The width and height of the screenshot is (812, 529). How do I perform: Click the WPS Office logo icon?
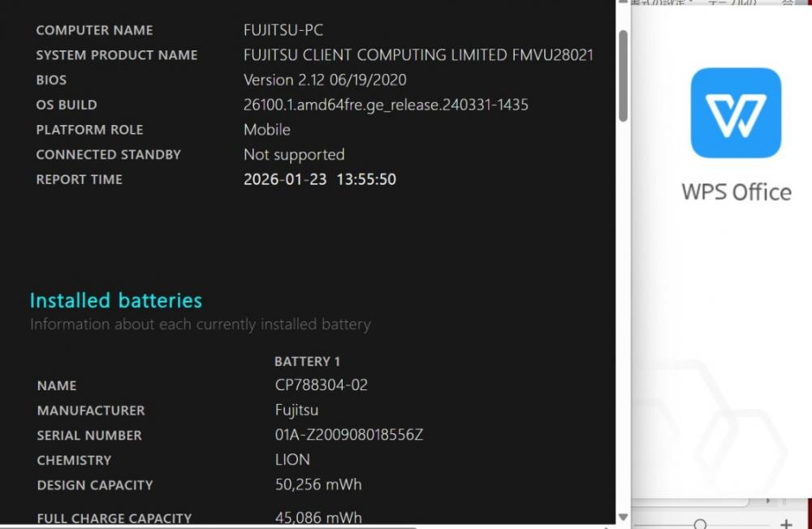click(x=736, y=113)
